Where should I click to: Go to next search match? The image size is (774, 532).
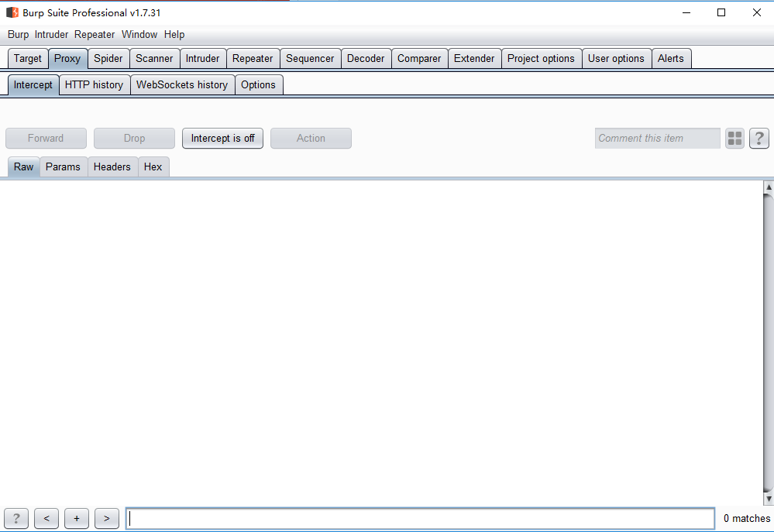pyautogui.click(x=107, y=518)
